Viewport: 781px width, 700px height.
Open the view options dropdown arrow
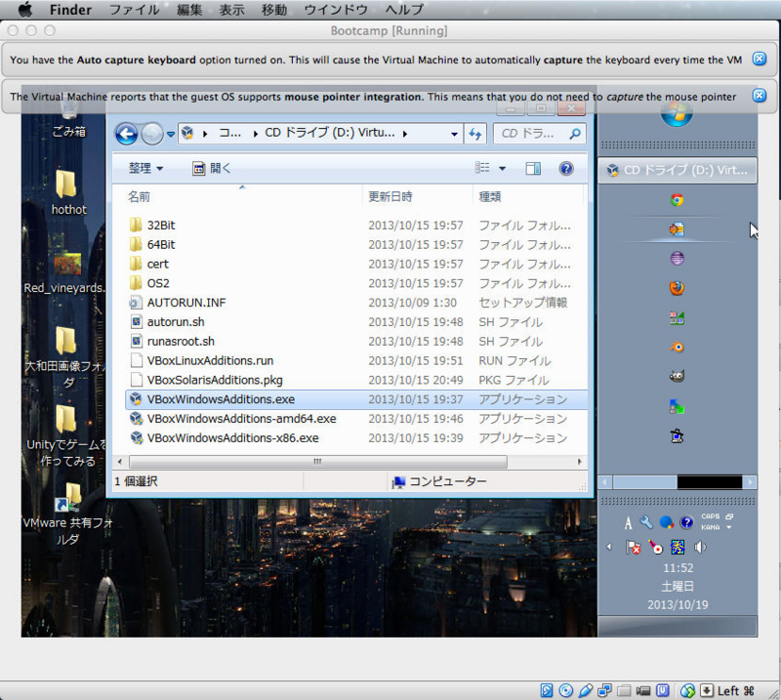502,168
